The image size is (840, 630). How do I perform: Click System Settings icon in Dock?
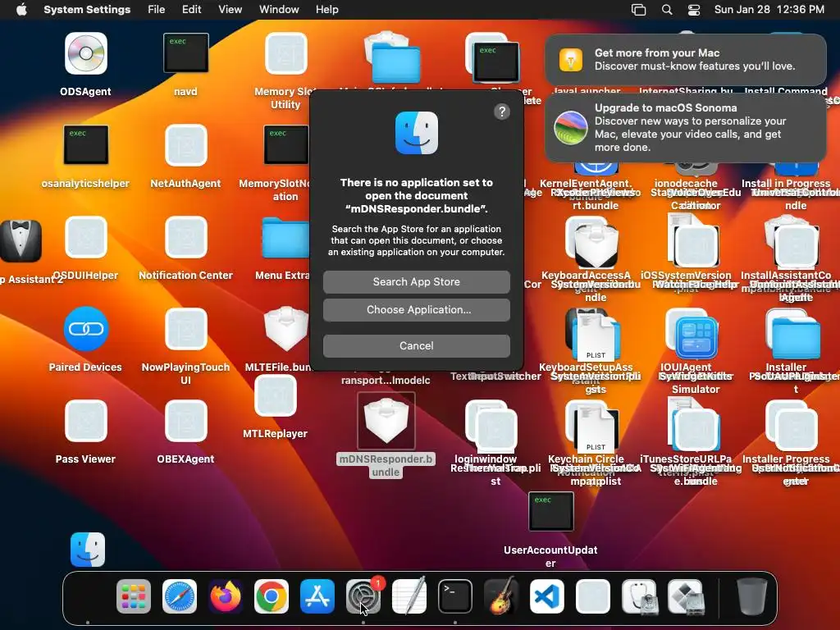(x=363, y=596)
